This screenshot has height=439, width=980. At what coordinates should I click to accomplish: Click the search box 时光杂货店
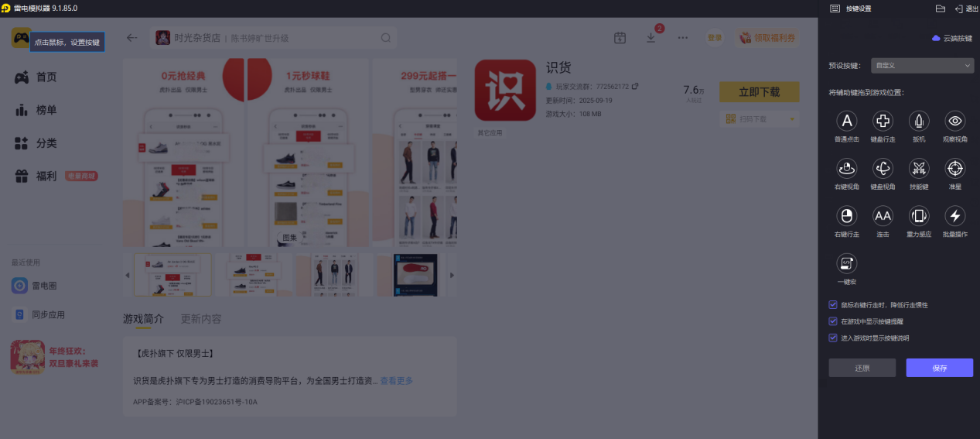point(273,38)
